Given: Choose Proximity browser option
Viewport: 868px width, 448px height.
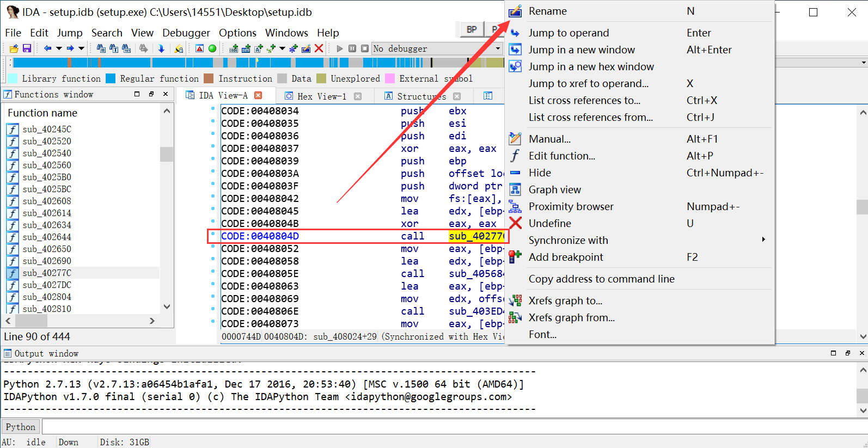Looking at the screenshot, I should (x=640, y=206).
